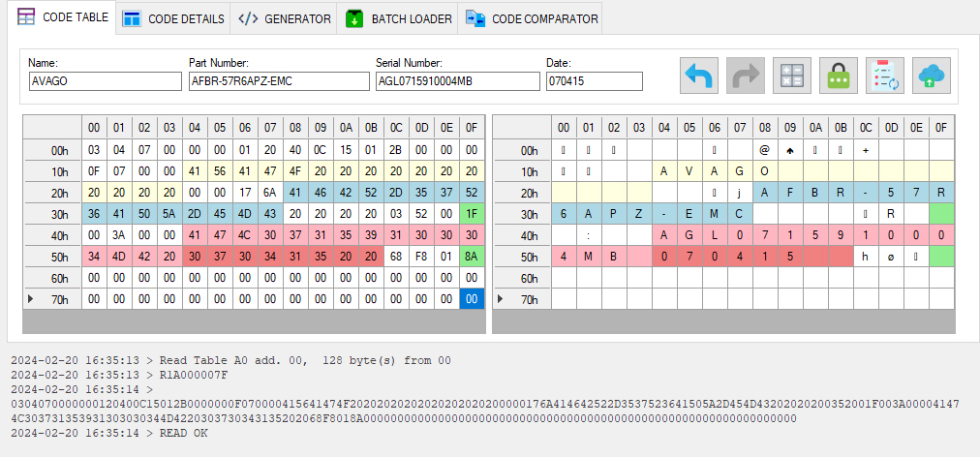Click row header 70h in the hex table

52,299
